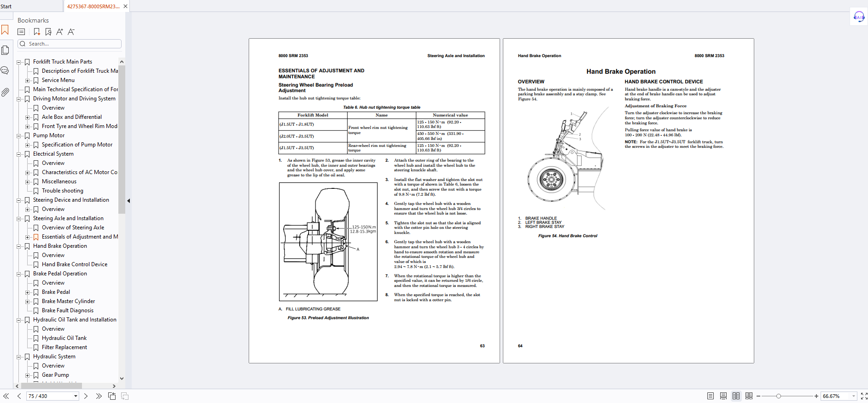Open the Comments panel in sidebar
Screen dimensions: 868x403
pyautogui.click(x=5, y=70)
